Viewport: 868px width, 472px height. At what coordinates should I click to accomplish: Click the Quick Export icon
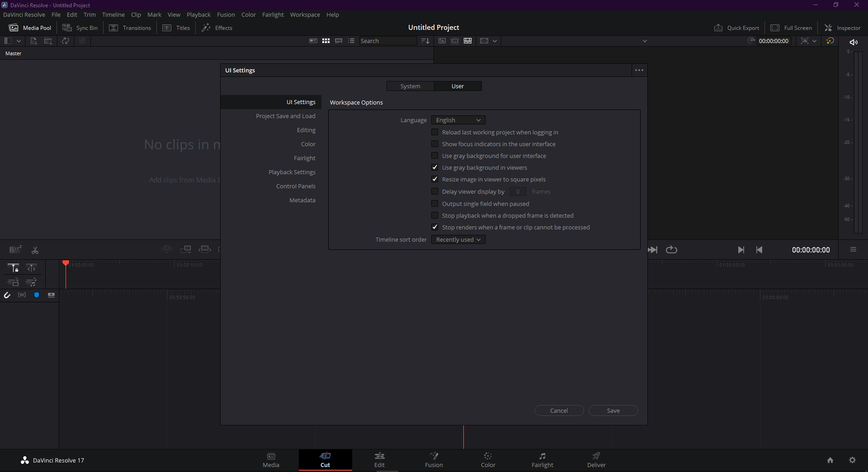(718, 28)
